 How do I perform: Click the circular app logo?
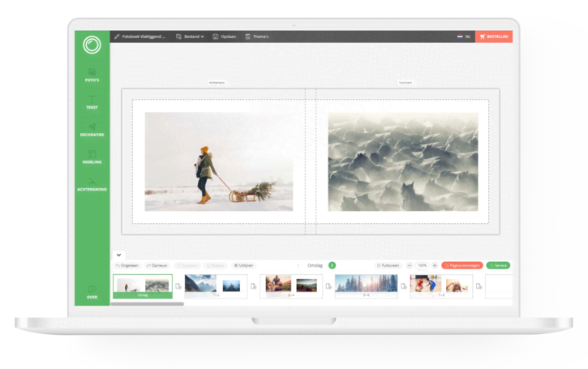tap(92, 45)
